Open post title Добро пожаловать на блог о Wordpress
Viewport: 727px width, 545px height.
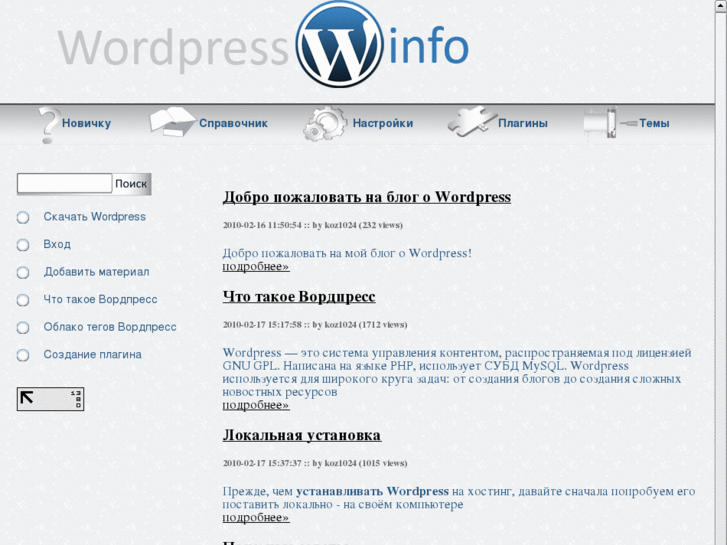367,197
